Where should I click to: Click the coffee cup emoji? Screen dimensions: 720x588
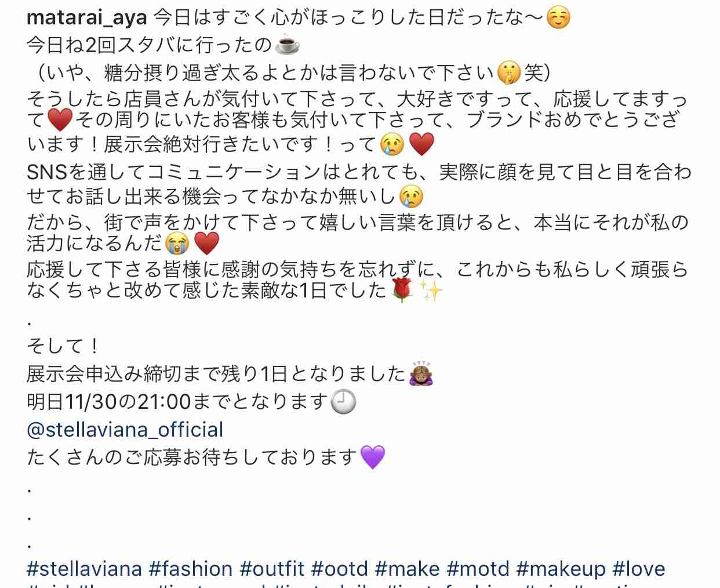[x=287, y=45]
